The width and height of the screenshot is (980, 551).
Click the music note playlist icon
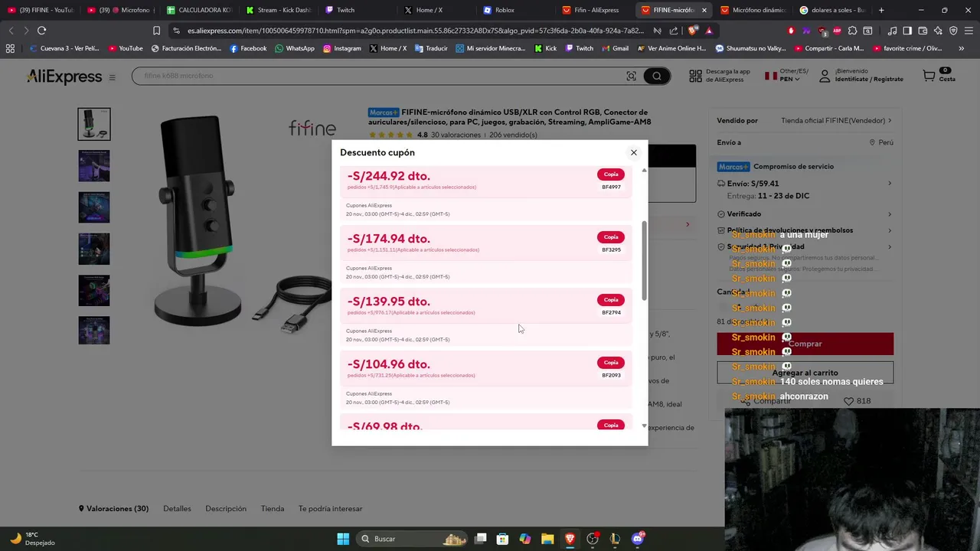tap(892, 31)
